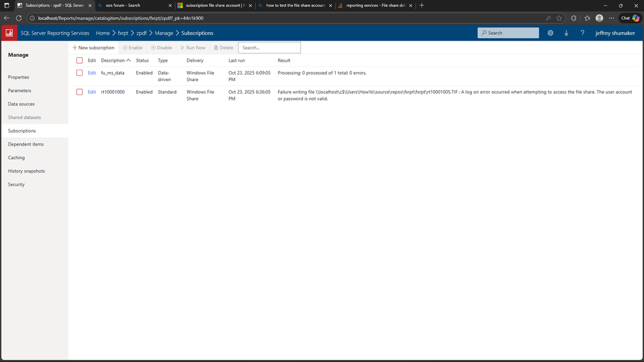Open Shared datasets in Manage sidebar

(x=24, y=117)
